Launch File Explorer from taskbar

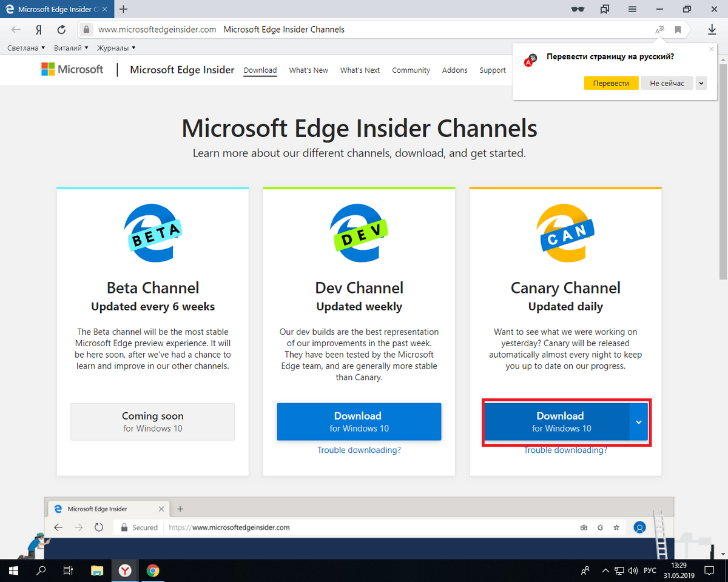click(97, 570)
